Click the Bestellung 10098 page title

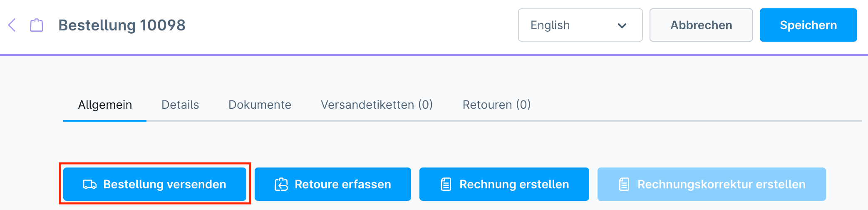pos(122,25)
